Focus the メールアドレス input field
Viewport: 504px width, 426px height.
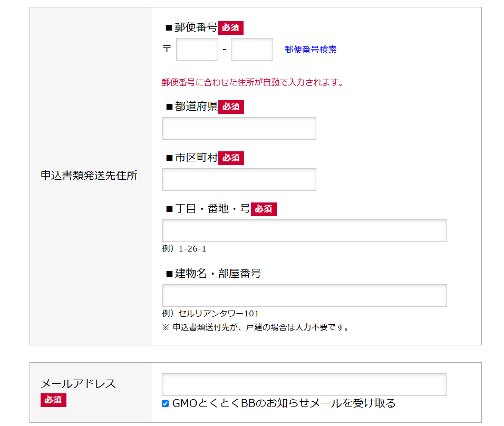304,385
